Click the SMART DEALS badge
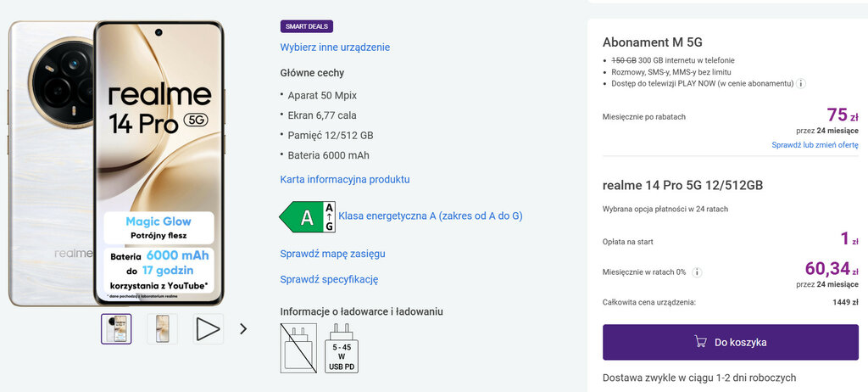The height and width of the screenshot is (392, 868). pyautogui.click(x=306, y=26)
